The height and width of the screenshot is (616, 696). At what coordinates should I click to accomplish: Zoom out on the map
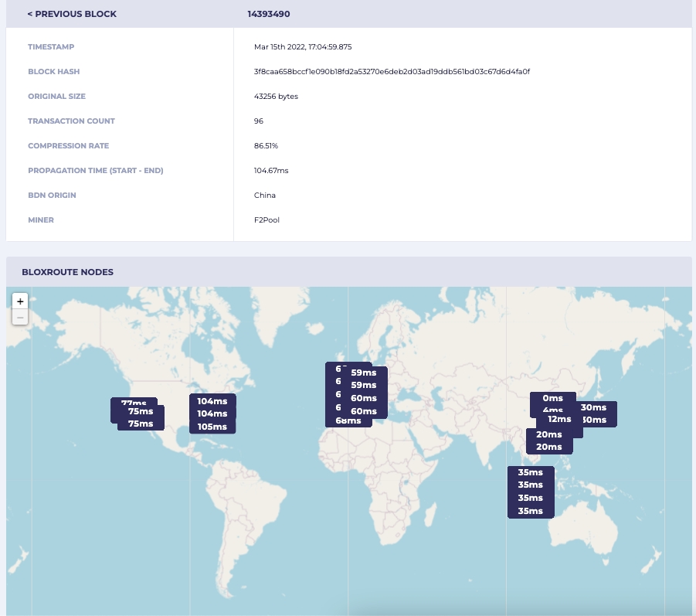[20, 317]
